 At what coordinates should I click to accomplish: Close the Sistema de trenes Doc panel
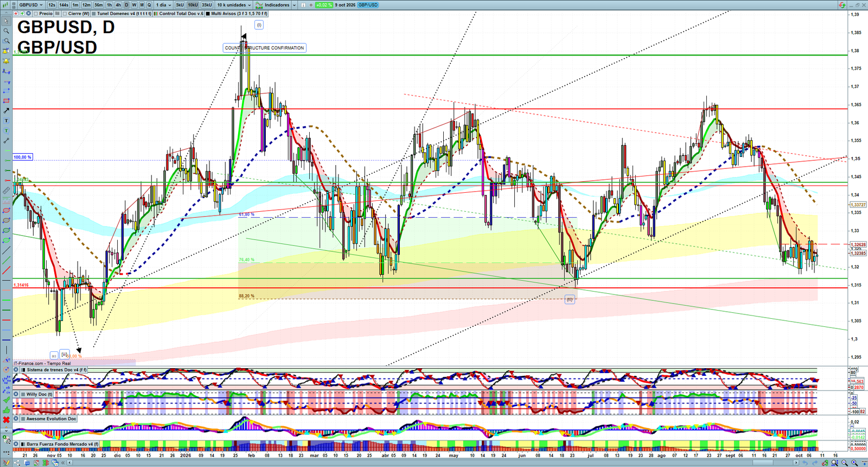pos(16,369)
